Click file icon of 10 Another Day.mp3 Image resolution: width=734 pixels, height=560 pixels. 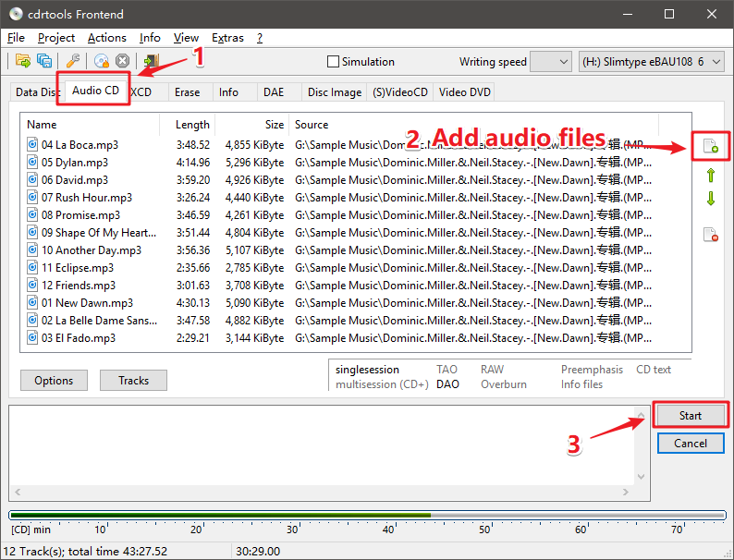32,250
